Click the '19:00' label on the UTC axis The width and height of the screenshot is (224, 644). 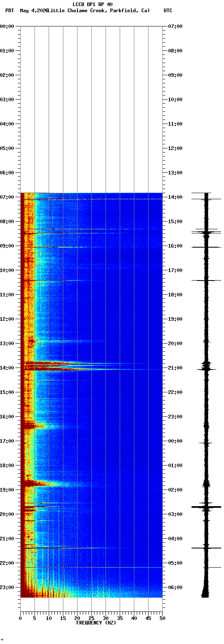tap(175, 319)
